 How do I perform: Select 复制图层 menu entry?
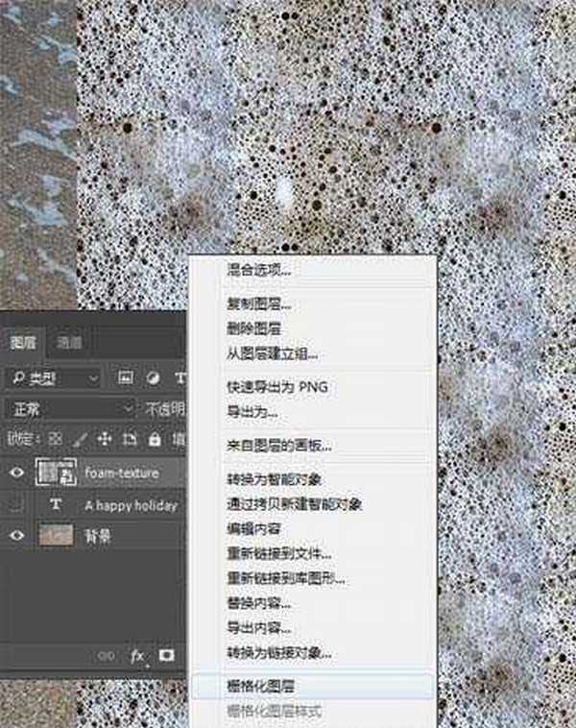[258, 304]
